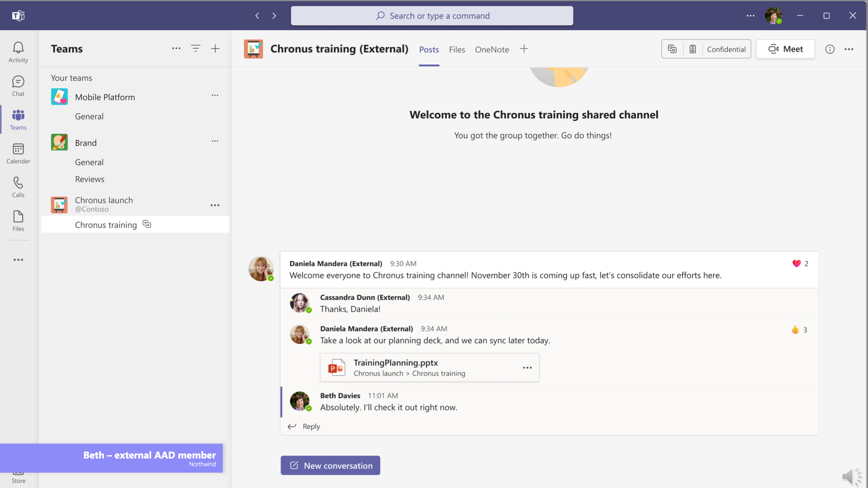Screen dimensions: 868x488
Task: Click the Confidential label
Action: [726, 49]
